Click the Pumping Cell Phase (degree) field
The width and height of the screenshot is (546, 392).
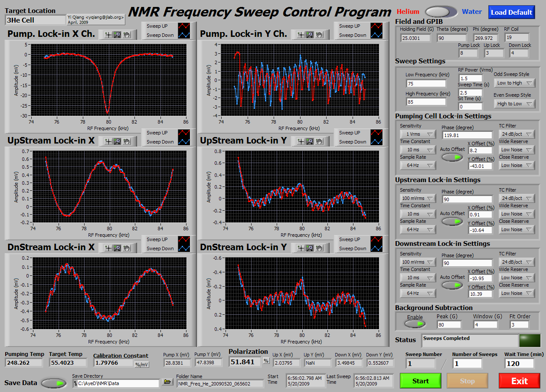tap(467, 135)
